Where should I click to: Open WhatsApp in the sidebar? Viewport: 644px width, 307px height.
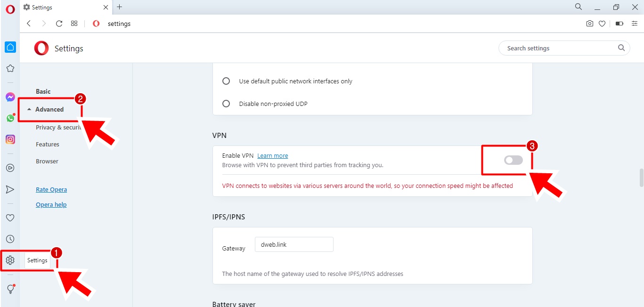[x=10, y=118]
